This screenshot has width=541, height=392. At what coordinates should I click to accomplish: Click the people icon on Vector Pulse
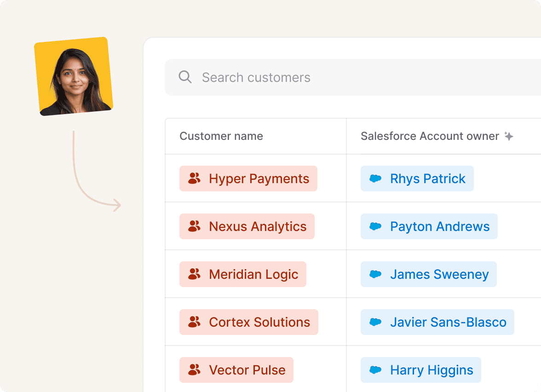point(194,370)
